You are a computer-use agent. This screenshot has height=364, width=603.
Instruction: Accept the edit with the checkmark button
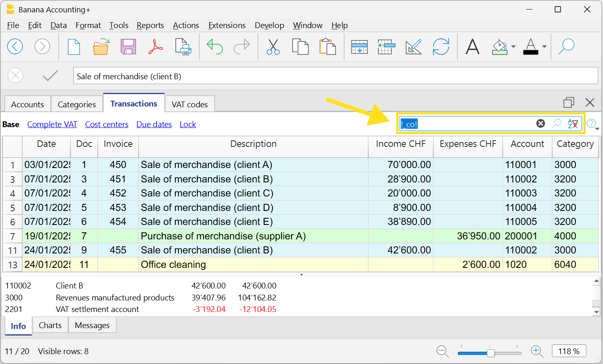[x=50, y=76]
